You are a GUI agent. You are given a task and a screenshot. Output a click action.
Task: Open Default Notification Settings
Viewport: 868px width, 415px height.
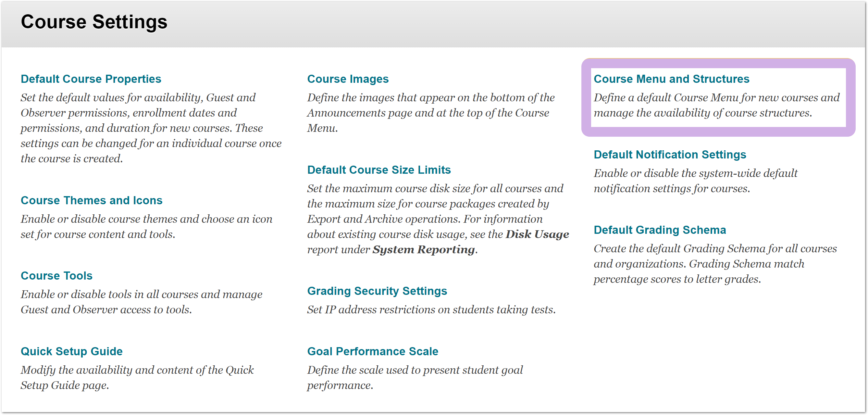[x=670, y=154]
